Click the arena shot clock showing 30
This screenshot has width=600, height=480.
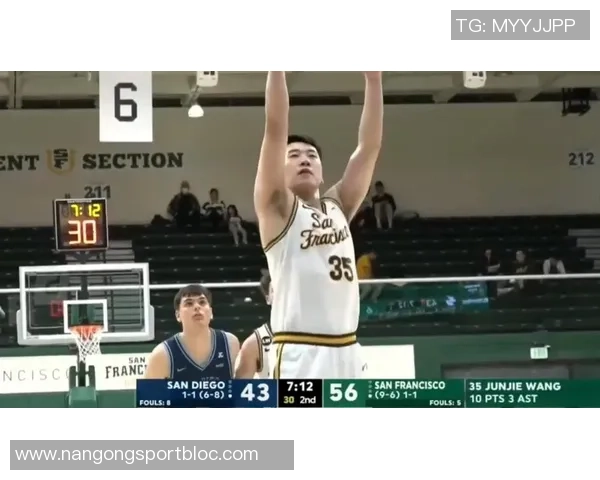pos(82,233)
